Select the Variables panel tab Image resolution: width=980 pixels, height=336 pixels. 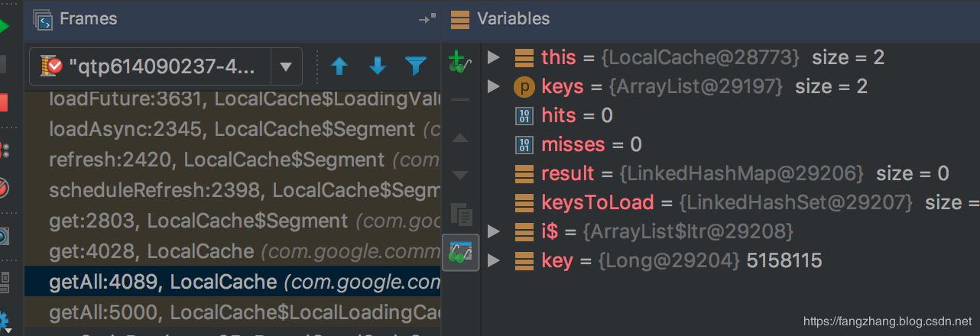(x=513, y=18)
